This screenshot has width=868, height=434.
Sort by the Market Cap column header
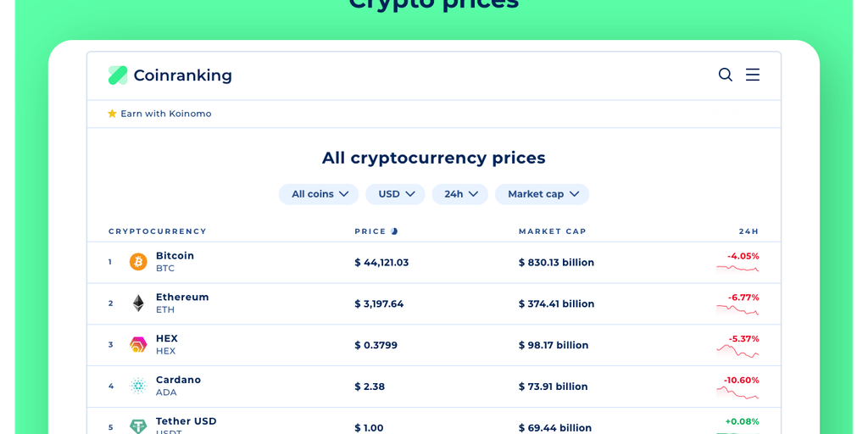(x=552, y=231)
